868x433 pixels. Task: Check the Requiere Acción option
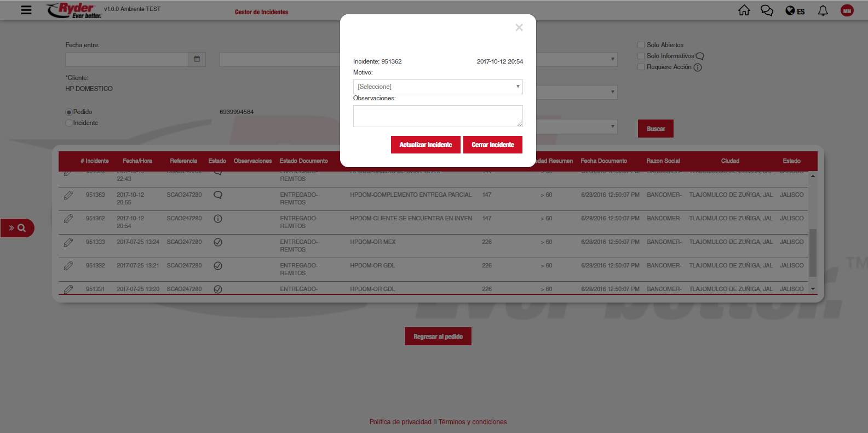pyautogui.click(x=641, y=67)
